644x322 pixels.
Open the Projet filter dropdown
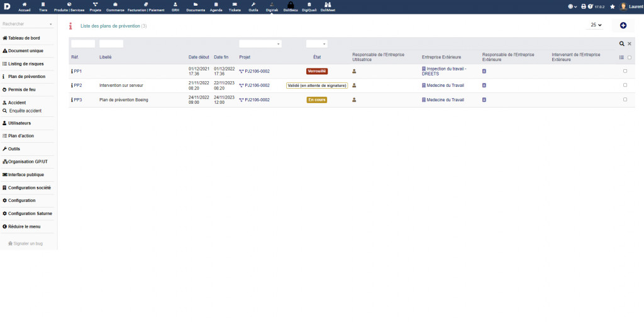pyautogui.click(x=260, y=44)
